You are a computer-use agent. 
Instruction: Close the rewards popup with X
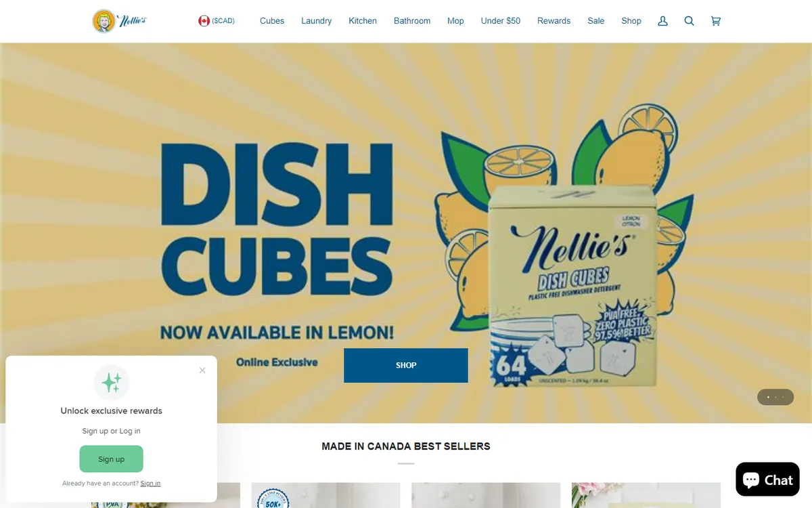(x=202, y=371)
